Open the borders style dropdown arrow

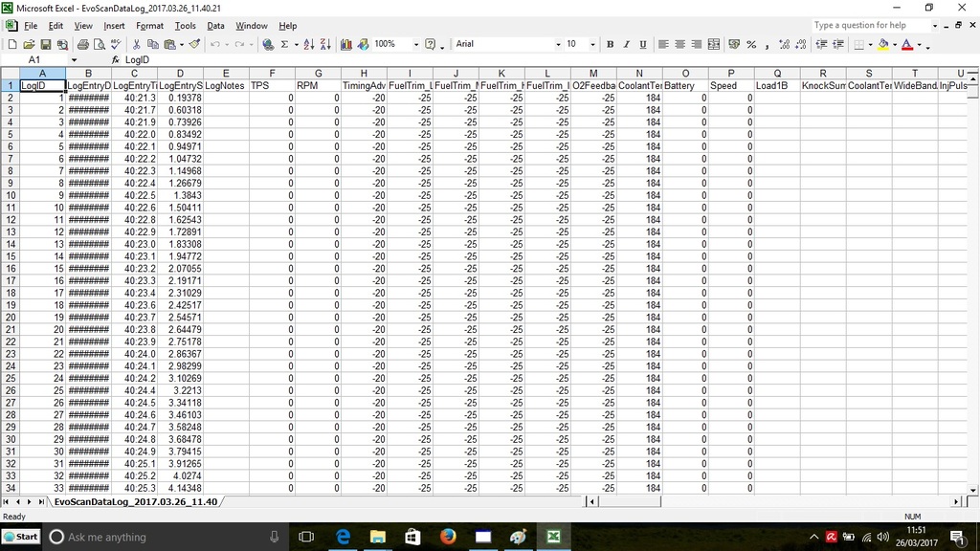click(870, 44)
